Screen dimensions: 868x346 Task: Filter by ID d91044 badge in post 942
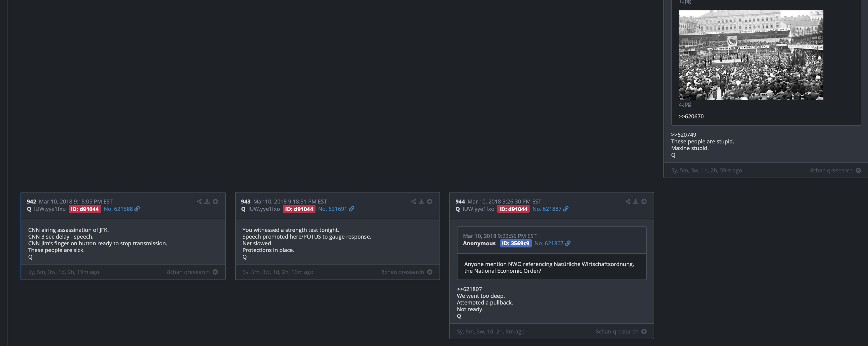click(x=85, y=209)
